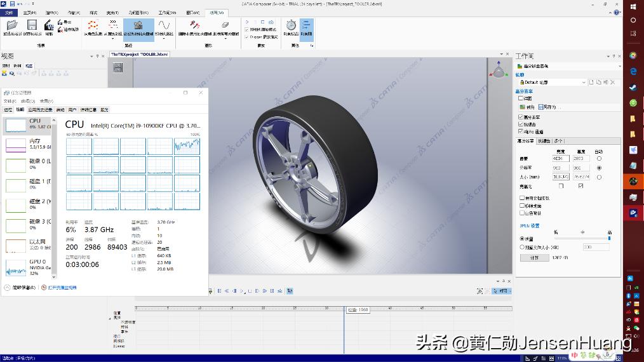Click the stopwatch icon in ribbon
This screenshot has width=644, height=362.
click(291, 25)
